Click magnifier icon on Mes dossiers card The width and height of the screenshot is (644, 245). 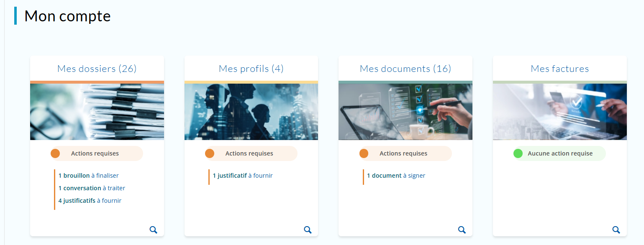point(154,230)
